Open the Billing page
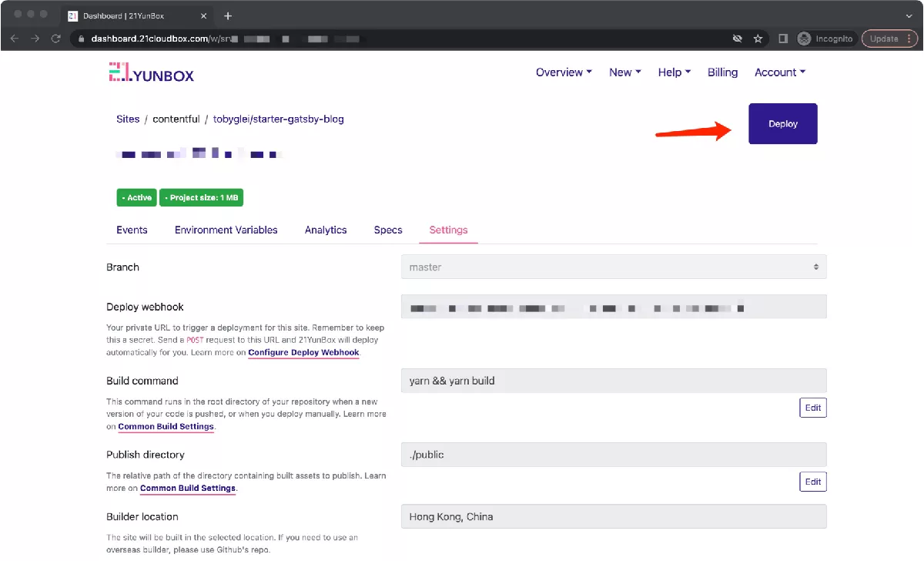The width and height of the screenshot is (924, 561). (x=722, y=72)
